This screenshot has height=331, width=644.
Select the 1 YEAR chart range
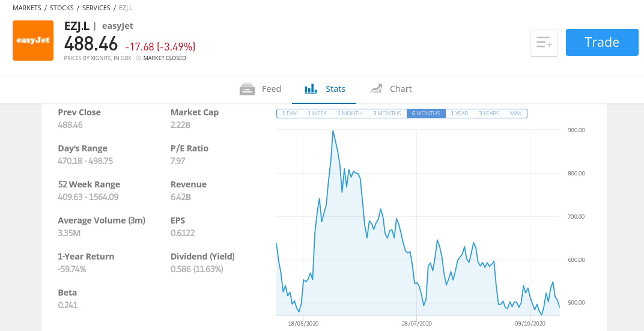(x=460, y=114)
